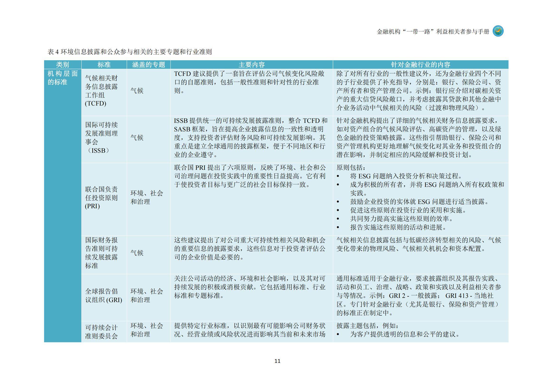Click the paragraph starting 提供特定行业标准
Viewport: 555px width, 392px height.
[250, 330]
